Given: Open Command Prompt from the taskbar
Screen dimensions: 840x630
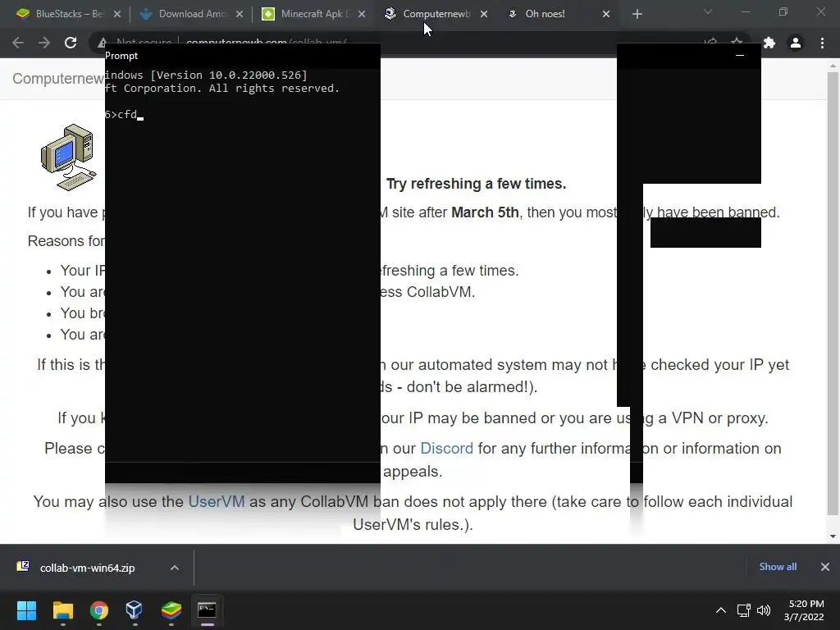Looking at the screenshot, I should pyautogui.click(x=207, y=610).
